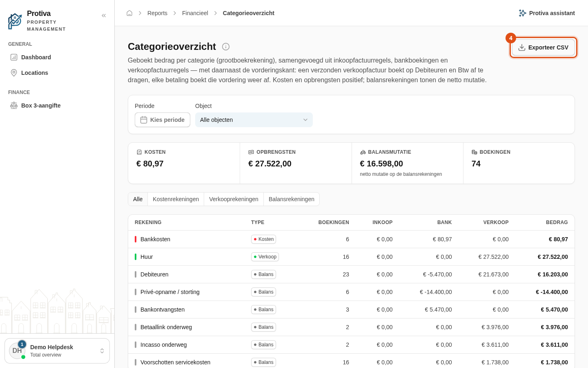Click the home icon in the breadcrumb

coord(129,13)
